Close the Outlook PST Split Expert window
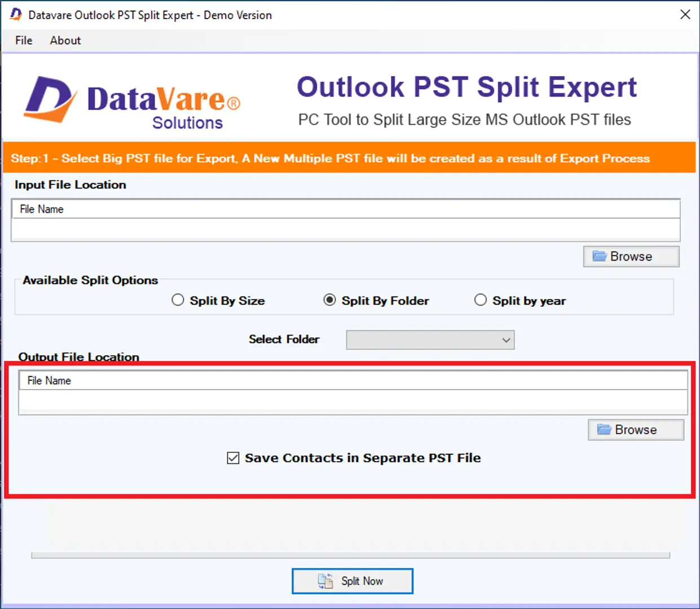Viewport: 700px width, 609px height. [685, 15]
